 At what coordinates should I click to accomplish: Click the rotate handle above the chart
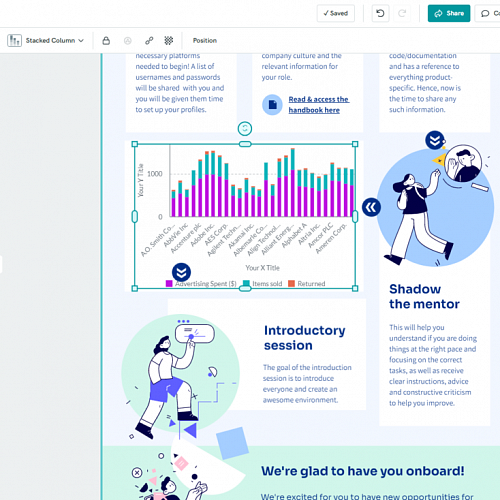click(x=245, y=129)
